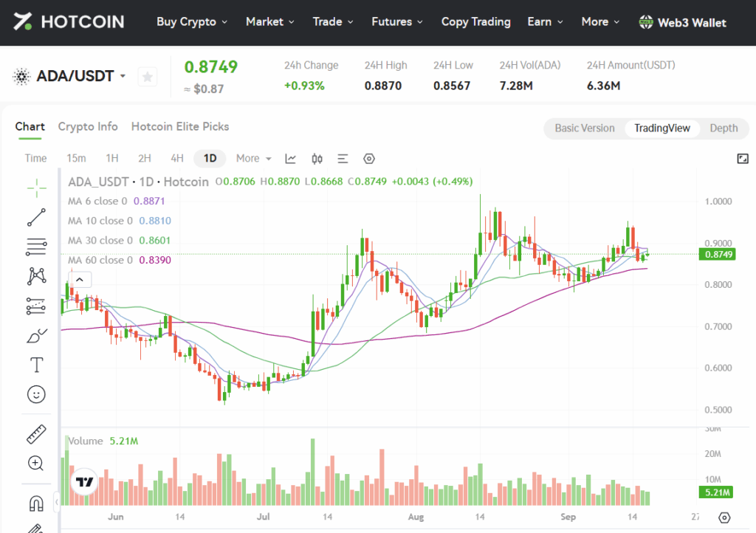Select the Chart tab
Image resolution: width=756 pixels, height=533 pixels.
[x=30, y=127]
